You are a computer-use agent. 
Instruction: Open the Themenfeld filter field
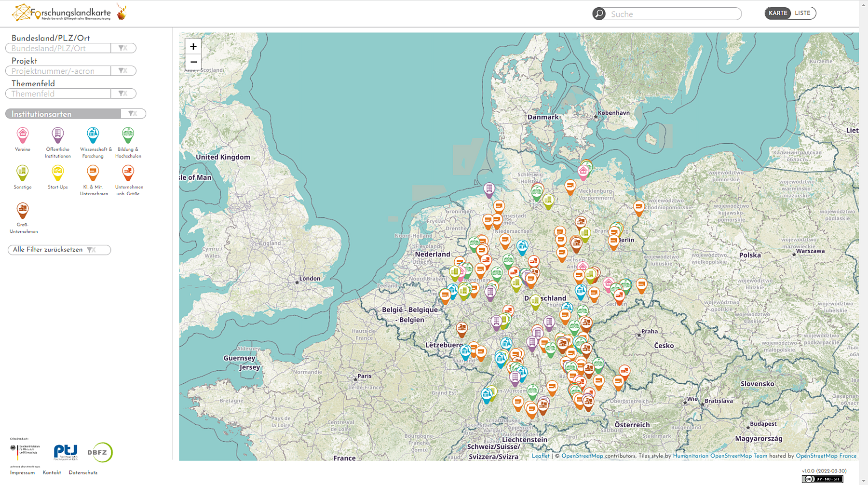click(x=59, y=94)
